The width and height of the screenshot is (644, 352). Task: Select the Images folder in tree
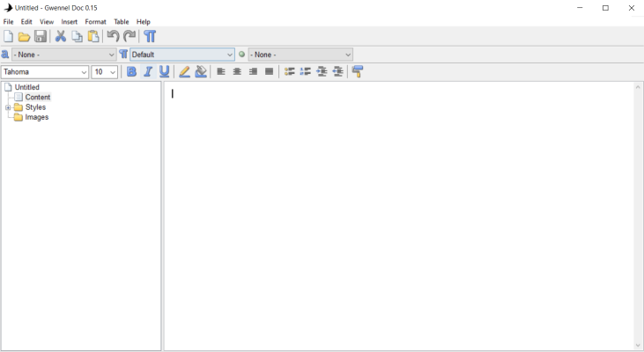point(36,117)
